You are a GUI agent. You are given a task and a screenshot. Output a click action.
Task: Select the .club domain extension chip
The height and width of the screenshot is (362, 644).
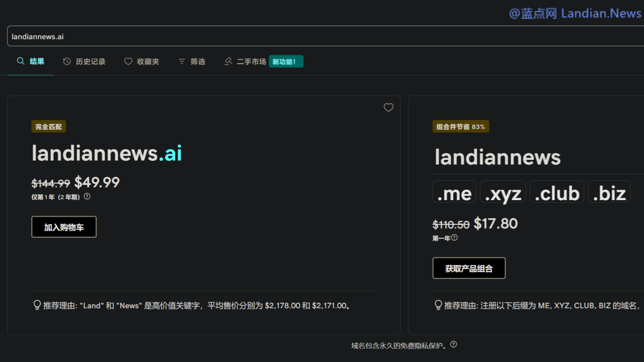point(557,193)
